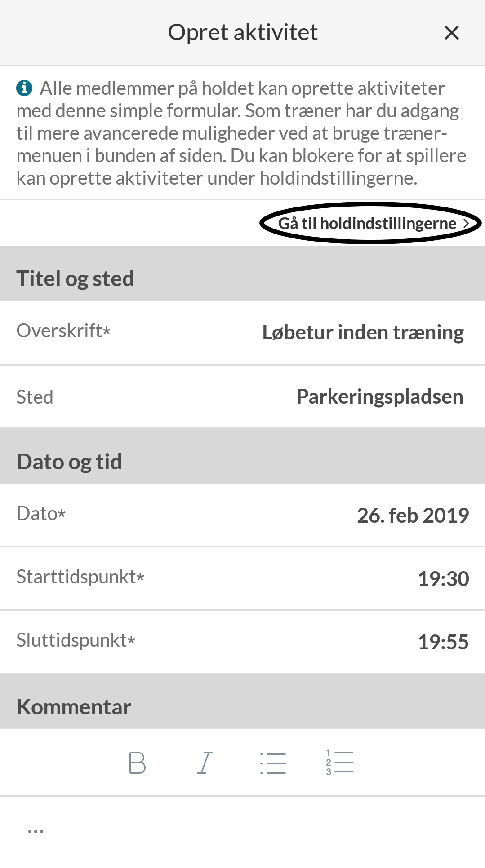485x868 pixels.
Task: Click the Kommentar section header
Action: tap(243, 701)
